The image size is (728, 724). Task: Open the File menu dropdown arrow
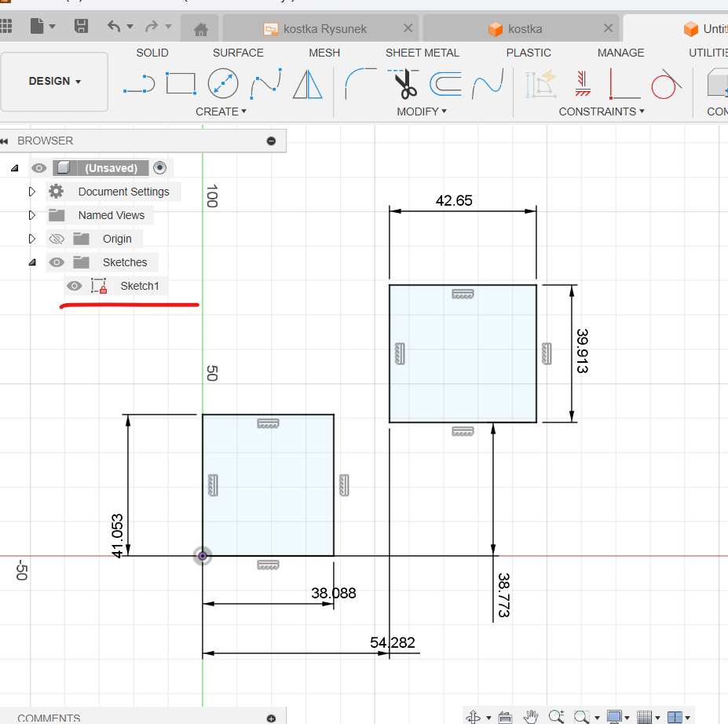53,27
